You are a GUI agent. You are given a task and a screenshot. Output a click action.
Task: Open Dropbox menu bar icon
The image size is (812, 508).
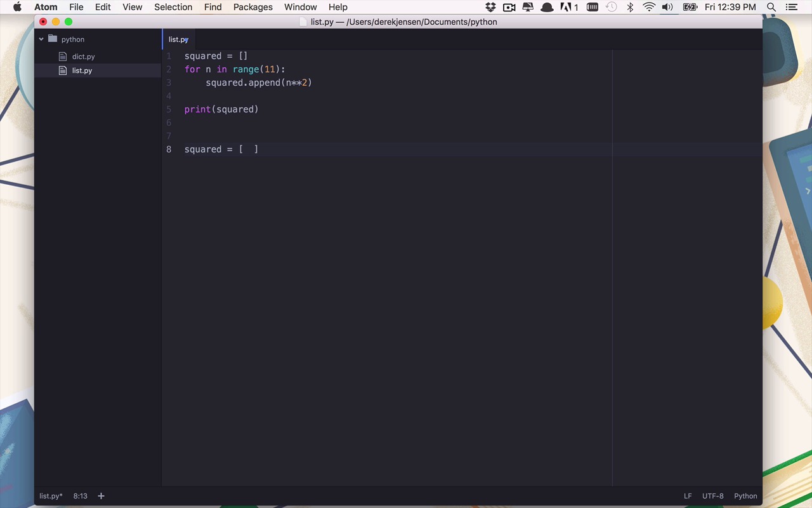pos(490,7)
